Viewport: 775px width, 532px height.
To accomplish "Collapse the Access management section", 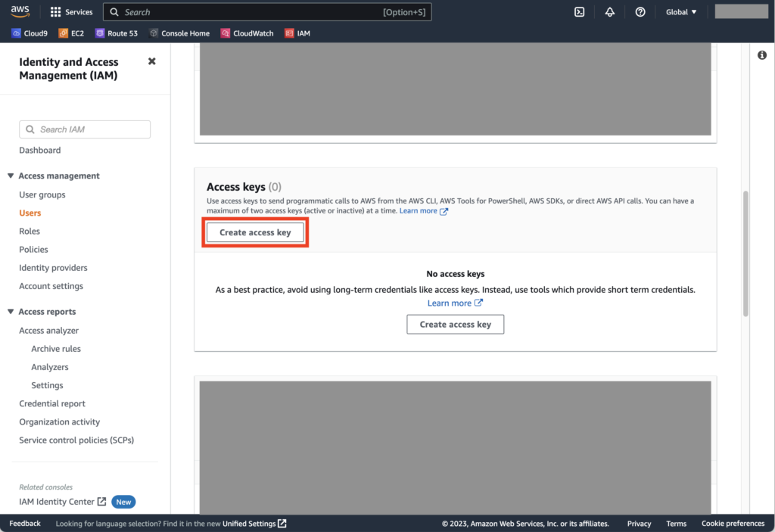I will tap(11, 176).
